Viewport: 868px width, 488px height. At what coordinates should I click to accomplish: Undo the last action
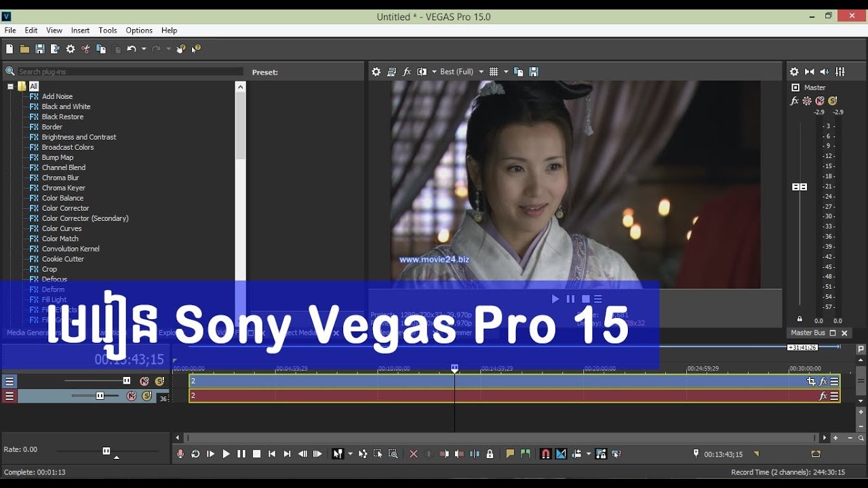[x=132, y=49]
